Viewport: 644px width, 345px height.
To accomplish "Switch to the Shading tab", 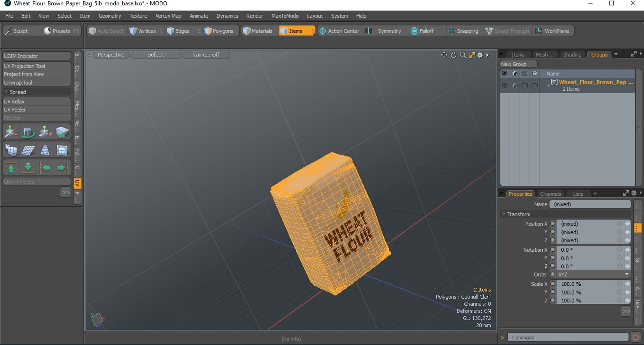I will [572, 55].
